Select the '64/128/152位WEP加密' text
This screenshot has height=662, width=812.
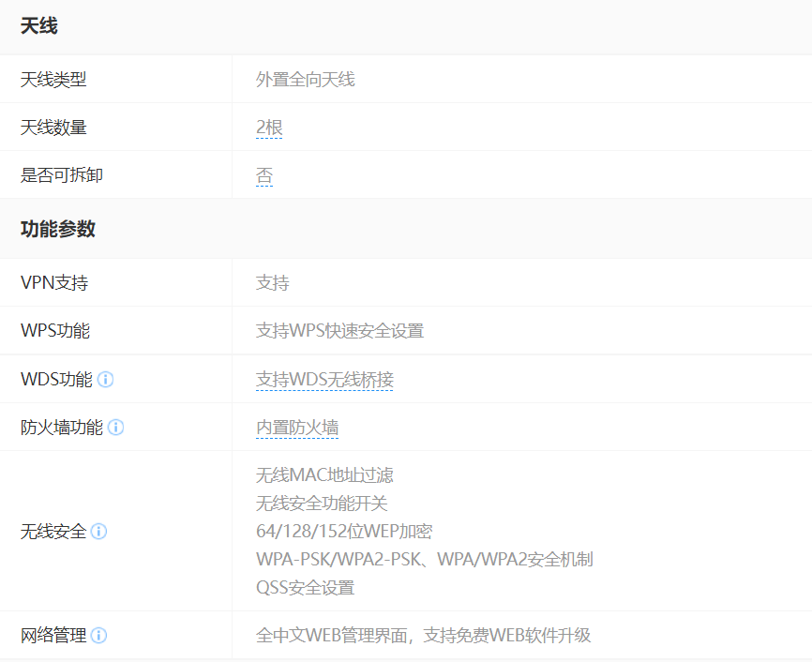click(x=344, y=532)
